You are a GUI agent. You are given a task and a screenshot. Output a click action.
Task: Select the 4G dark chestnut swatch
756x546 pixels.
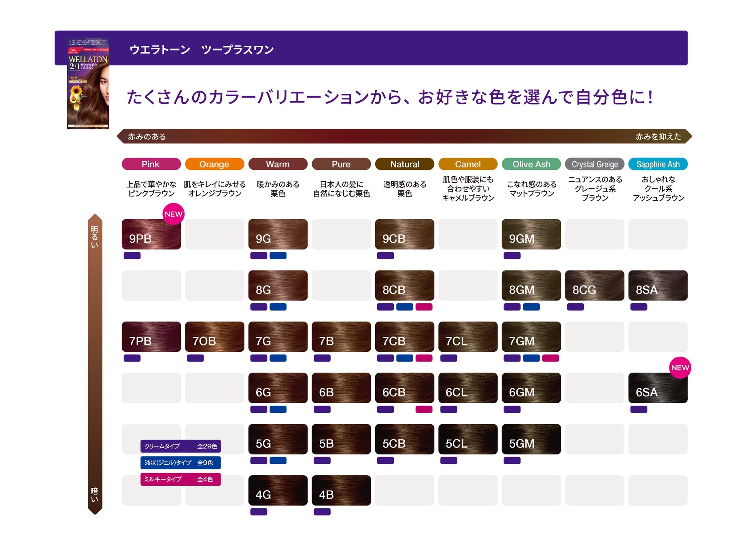click(x=278, y=490)
